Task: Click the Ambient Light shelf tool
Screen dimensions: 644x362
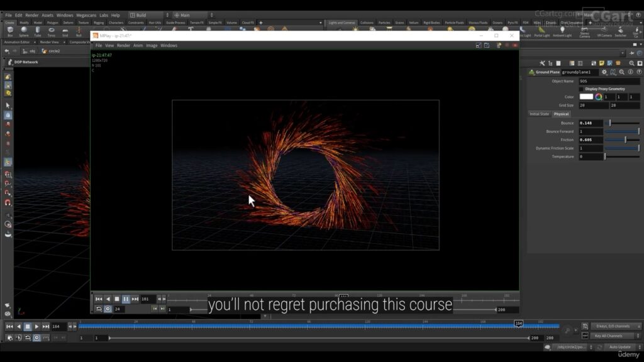Action: tap(562, 32)
